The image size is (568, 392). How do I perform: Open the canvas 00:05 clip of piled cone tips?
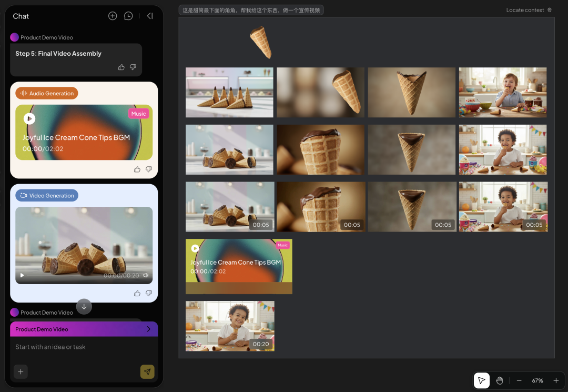(x=230, y=207)
